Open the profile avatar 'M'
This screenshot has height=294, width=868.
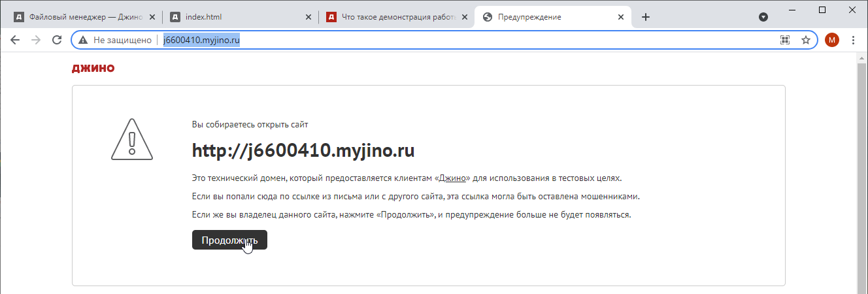point(831,41)
